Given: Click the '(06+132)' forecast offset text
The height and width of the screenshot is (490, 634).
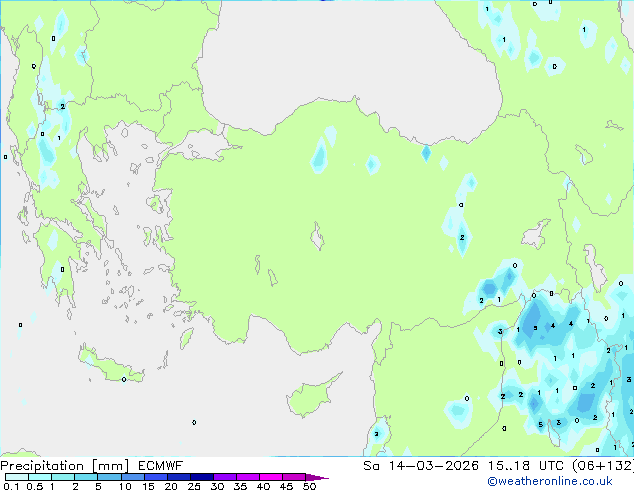Looking at the screenshot, I should [603, 466].
